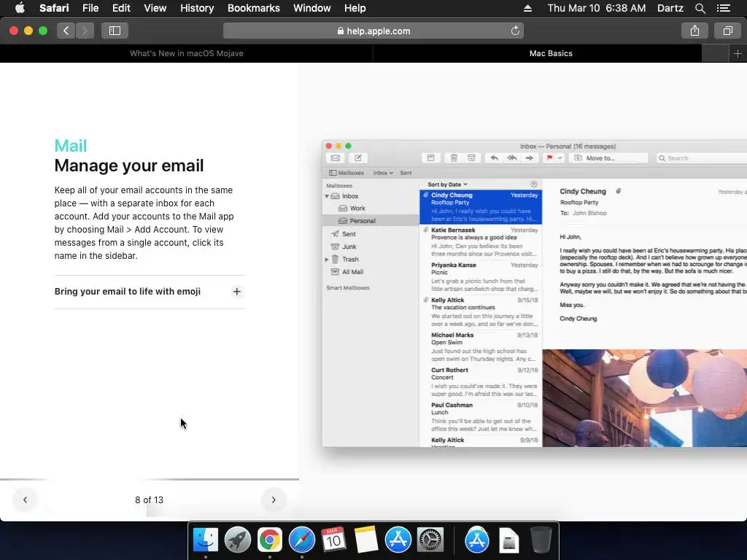The height and width of the screenshot is (560, 747).
Task: Select Curt Rothert Concert message
Action: (481, 382)
